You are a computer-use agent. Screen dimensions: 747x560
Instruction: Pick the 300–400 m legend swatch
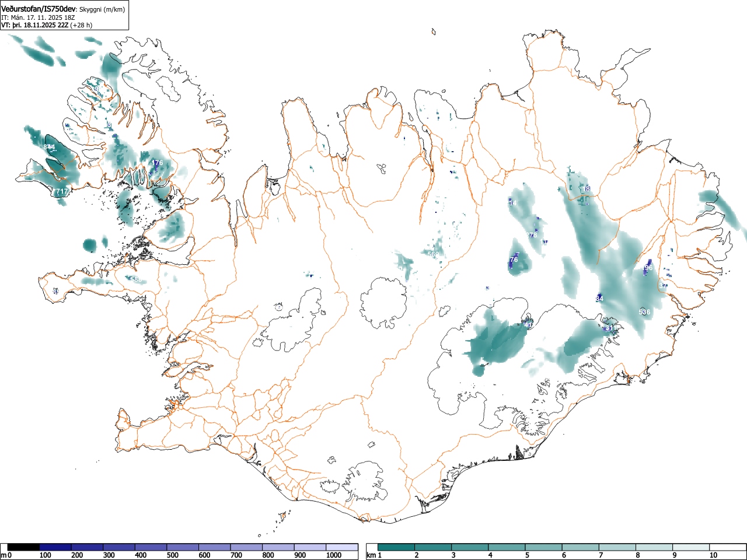pyautogui.click(x=120, y=547)
